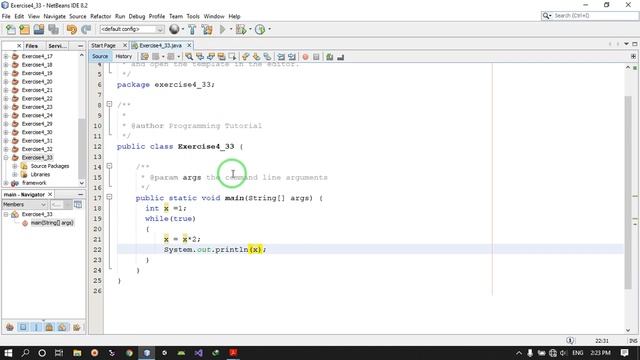The height and width of the screenshot is (360, 640).
Task: Click the New Project toolbar icon
Action: pos(24,29)
